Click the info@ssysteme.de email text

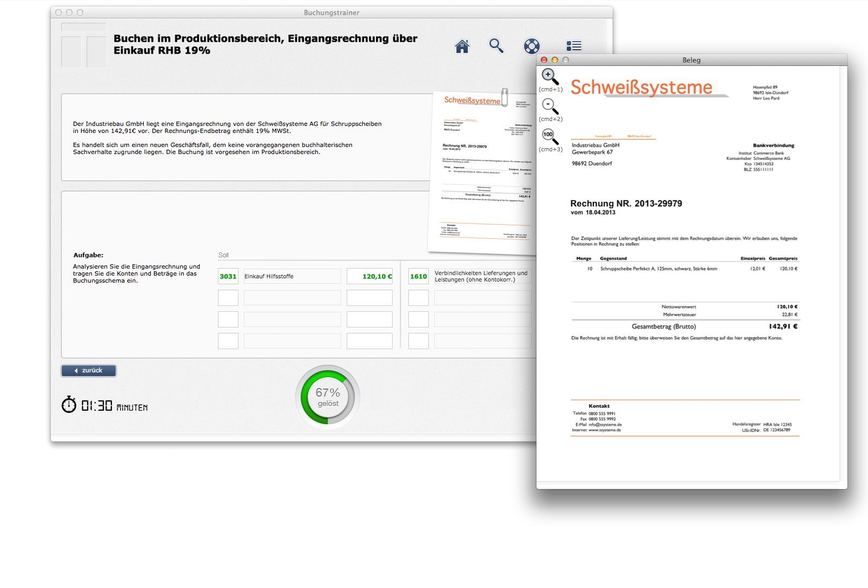(605, 425)
